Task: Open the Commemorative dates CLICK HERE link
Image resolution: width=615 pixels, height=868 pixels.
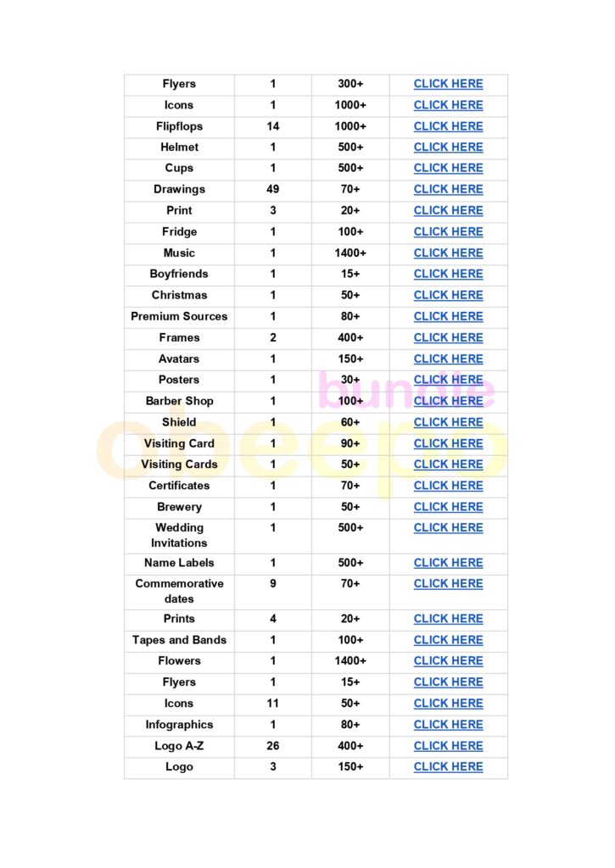Action: (x=448, y=584)
